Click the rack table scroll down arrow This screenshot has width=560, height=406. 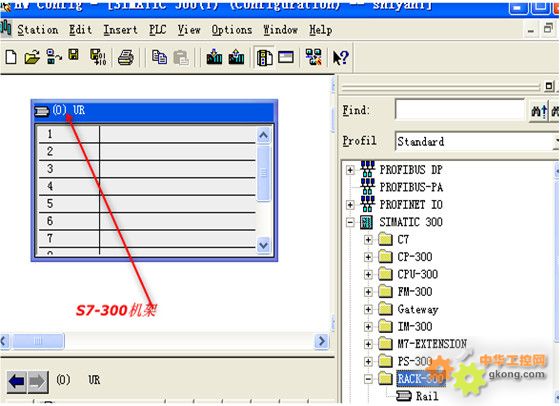264,246
